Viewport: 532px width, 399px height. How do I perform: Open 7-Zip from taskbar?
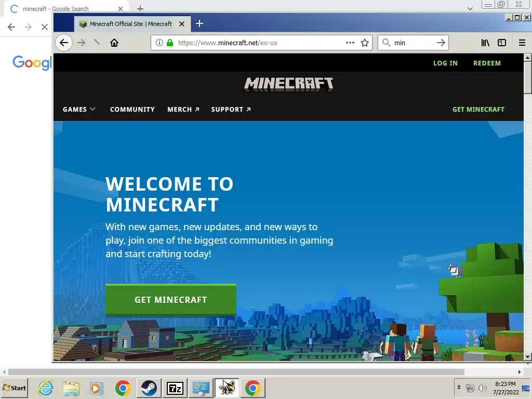[175, 388]
